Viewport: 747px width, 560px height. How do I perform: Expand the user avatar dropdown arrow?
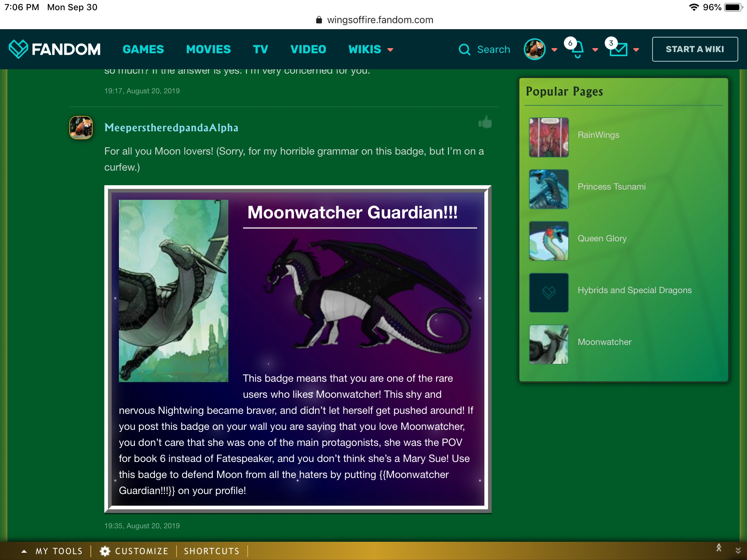[x=554, y=50]
